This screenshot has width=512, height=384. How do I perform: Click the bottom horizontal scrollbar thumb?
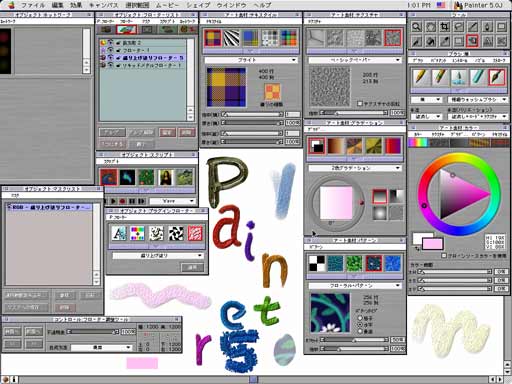pos(253,380)
